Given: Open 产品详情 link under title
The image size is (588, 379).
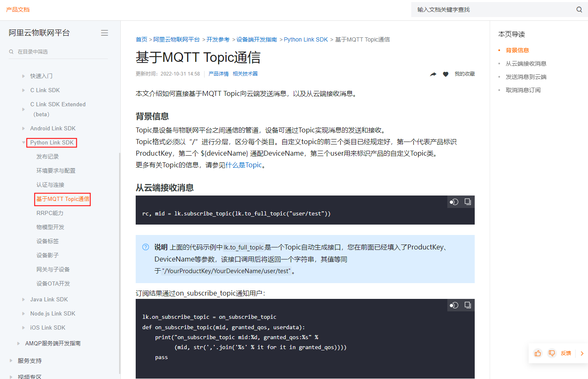Looking at the screenshot, I should 219,74.
